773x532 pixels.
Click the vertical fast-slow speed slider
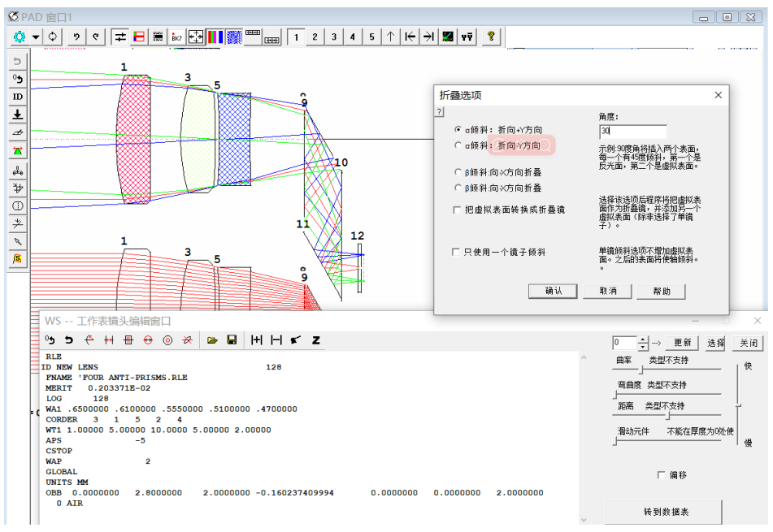738,405
